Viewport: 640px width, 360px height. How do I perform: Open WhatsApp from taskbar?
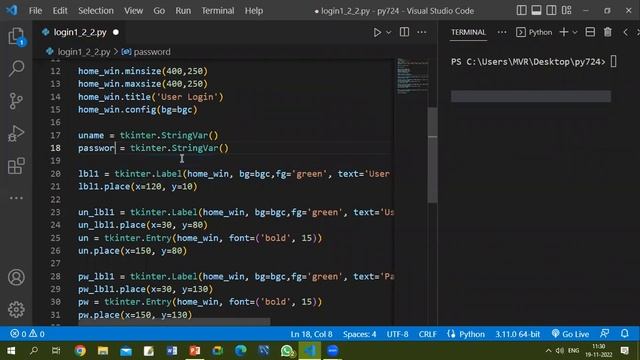[287, 351]
